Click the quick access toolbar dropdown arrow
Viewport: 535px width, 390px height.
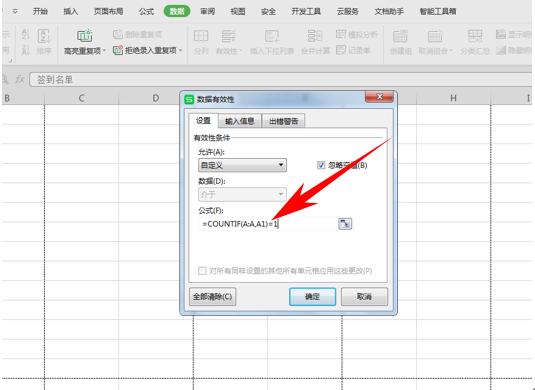tap(15, 11)
